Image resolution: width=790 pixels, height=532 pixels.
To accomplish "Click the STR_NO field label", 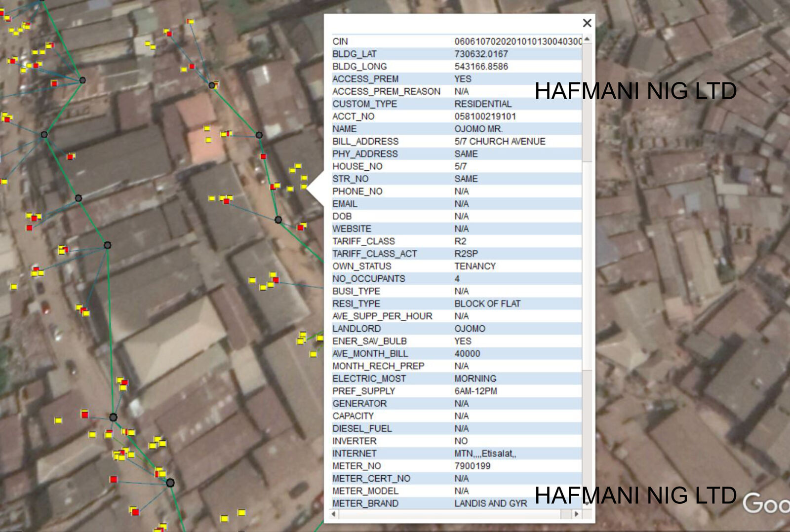I will click(350, 179).
